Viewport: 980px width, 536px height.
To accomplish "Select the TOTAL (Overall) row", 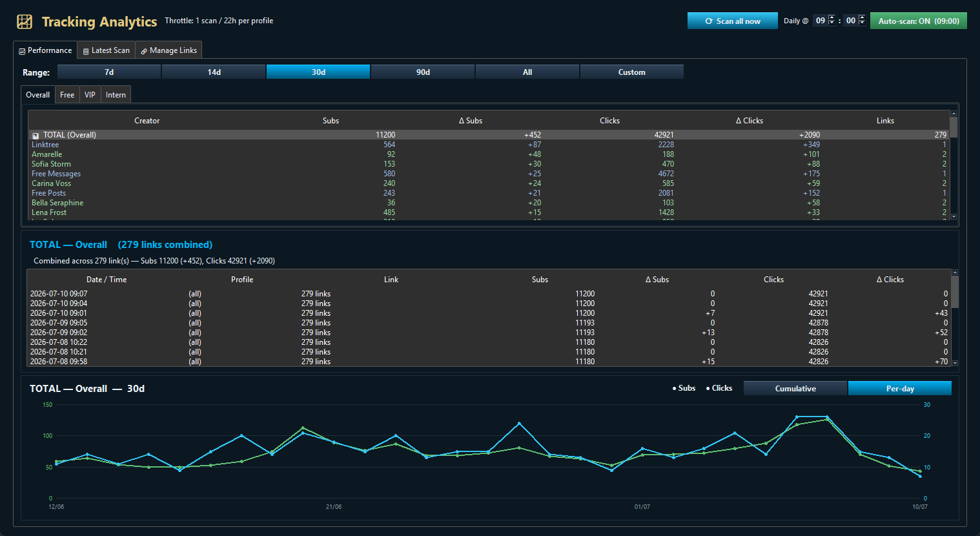I will pyautogui.click(x=489, y=135).
